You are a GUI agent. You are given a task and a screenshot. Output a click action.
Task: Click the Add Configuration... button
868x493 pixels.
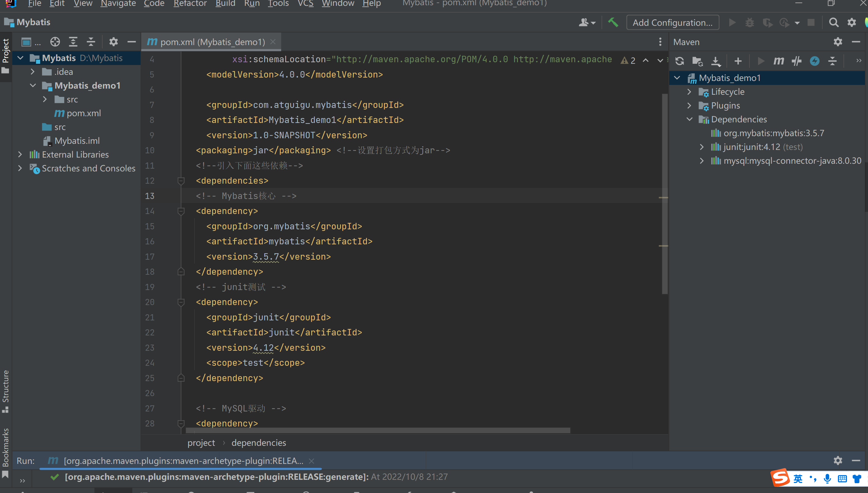[x=673, y=22]
